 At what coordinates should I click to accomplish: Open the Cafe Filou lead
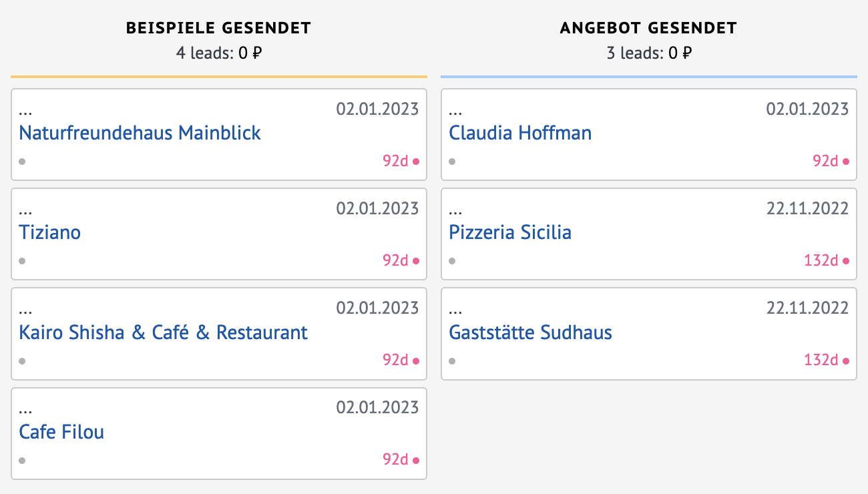tap(61, 432)
